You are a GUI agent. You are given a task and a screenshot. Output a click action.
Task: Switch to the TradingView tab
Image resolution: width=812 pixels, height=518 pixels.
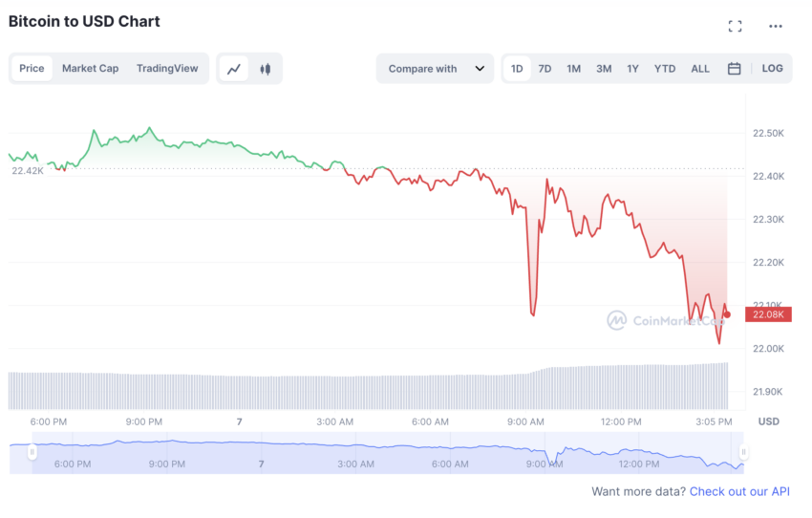pos(167,69)
